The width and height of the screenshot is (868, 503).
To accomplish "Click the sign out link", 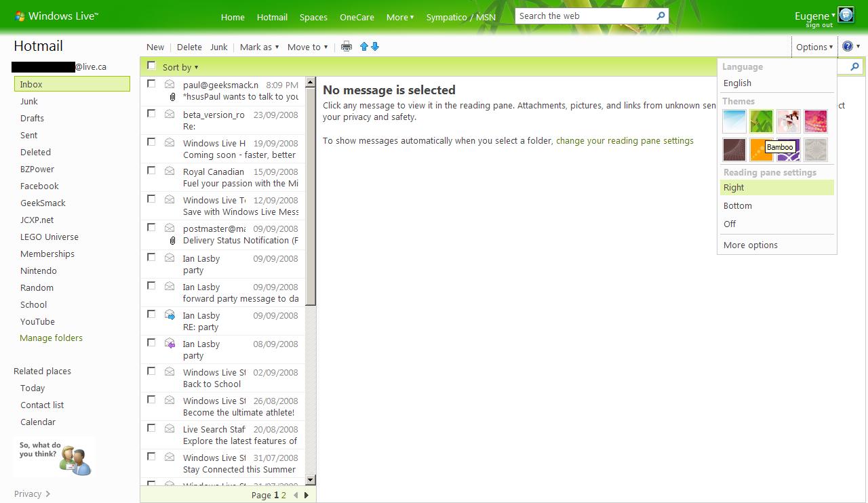I will (819, 25).
